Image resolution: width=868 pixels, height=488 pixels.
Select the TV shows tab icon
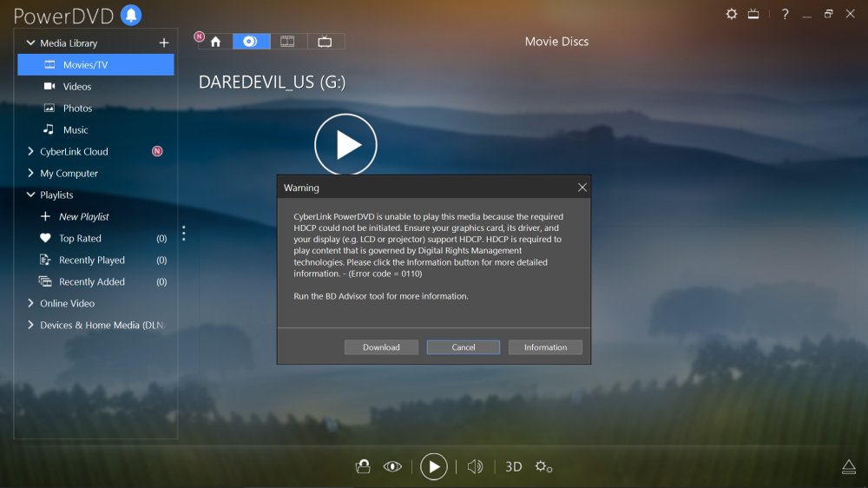[x=325, y=42]
